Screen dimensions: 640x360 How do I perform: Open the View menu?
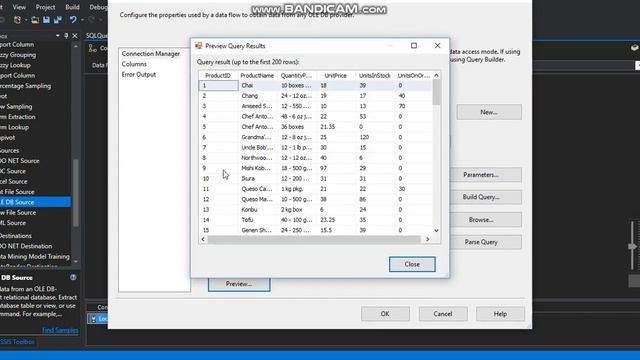coord(19,7)
